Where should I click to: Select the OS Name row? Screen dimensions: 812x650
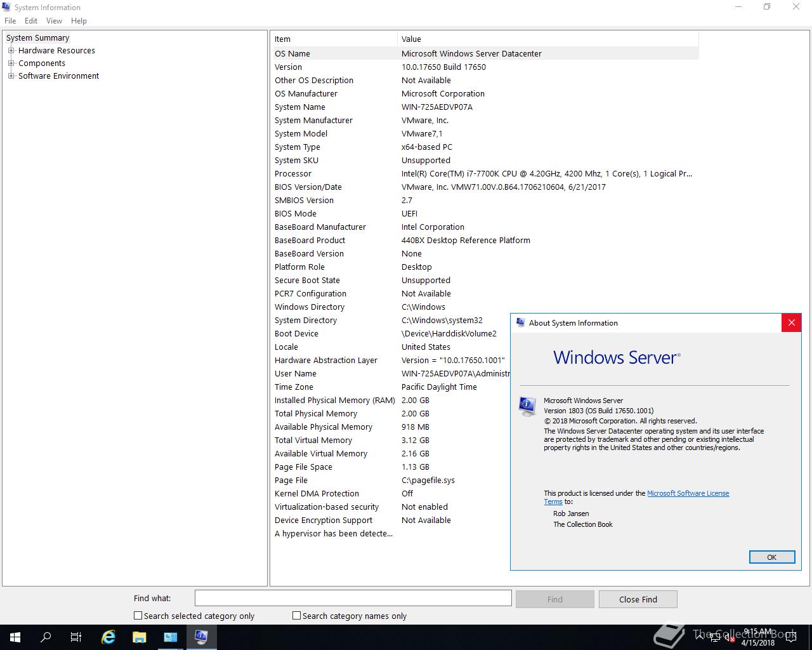pos(486,53)
